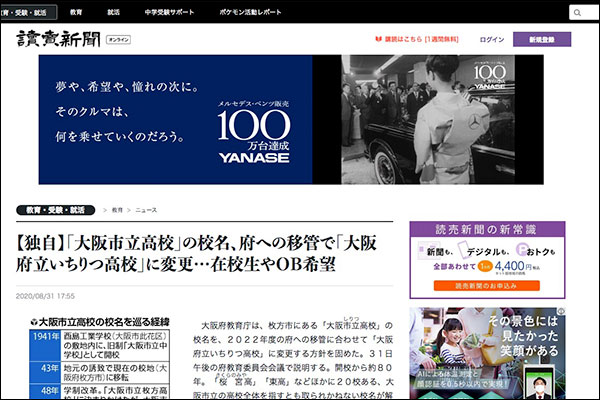Image resolution: width=600 pixels, height=400 pixels.
Task: Click the ログイン link
Action: (x=491, y=40)
